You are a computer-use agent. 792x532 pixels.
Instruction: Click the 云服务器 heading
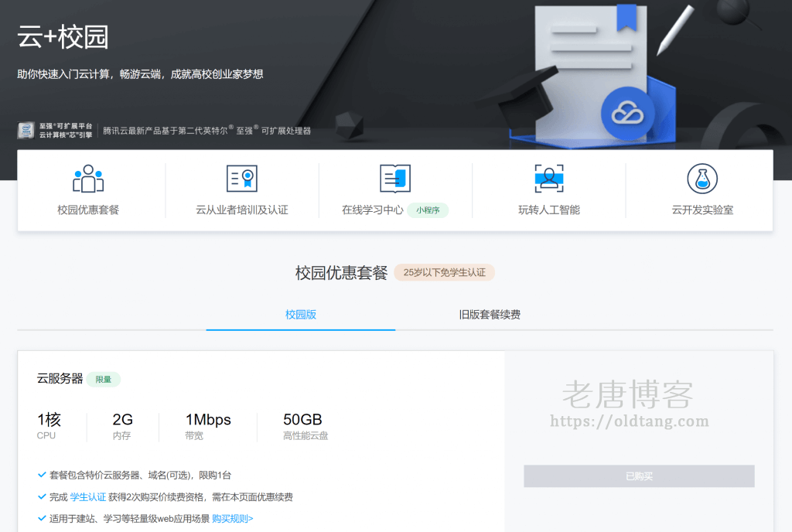coord(60,379)
